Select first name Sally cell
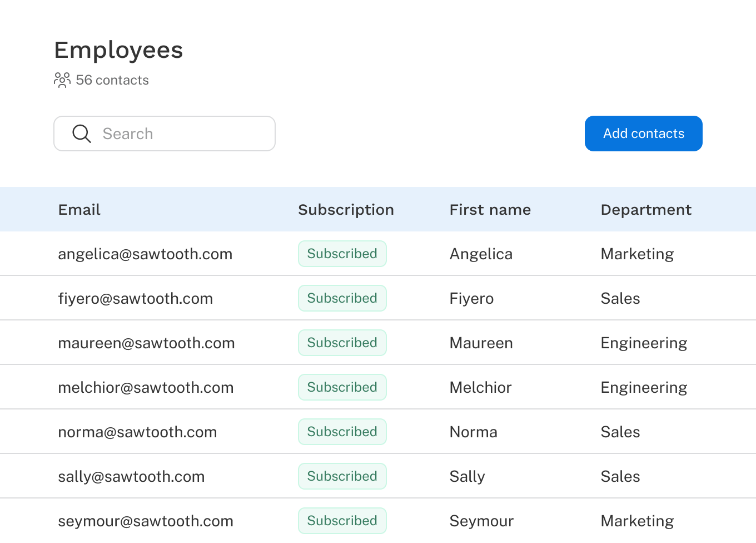This screenshot has width=756, height=543. pos(467,477)
